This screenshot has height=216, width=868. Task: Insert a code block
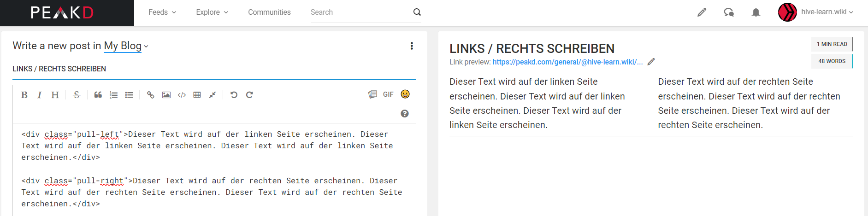(182, 95)
